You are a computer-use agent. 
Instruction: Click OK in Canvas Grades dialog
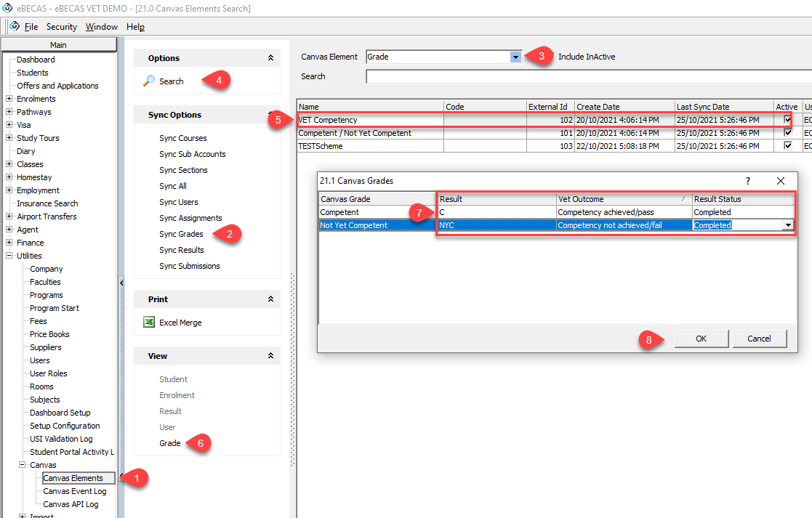(701, 339)
